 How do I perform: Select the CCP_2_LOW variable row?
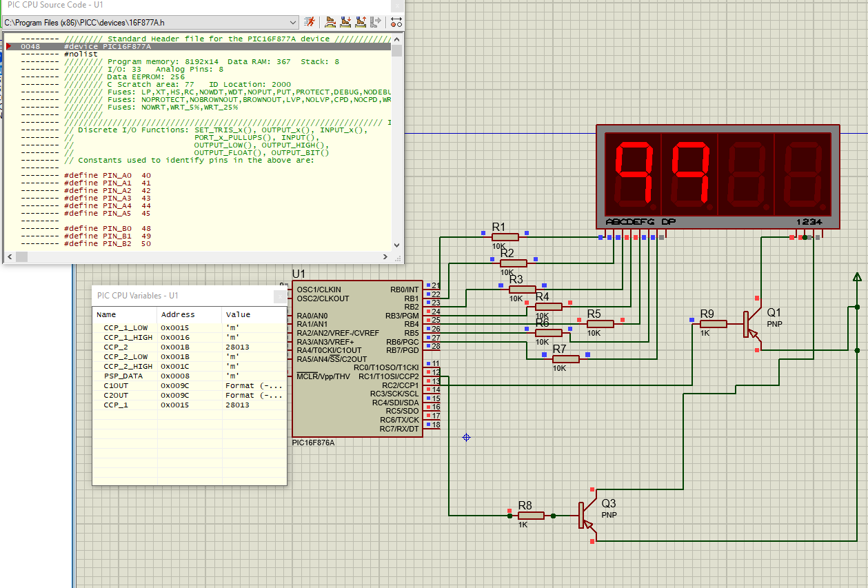[x=190, y=356]
